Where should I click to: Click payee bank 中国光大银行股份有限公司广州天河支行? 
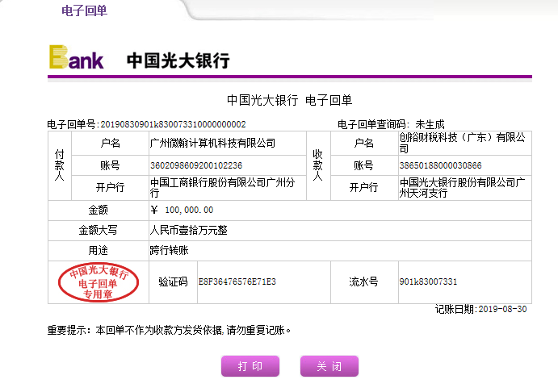462,188
